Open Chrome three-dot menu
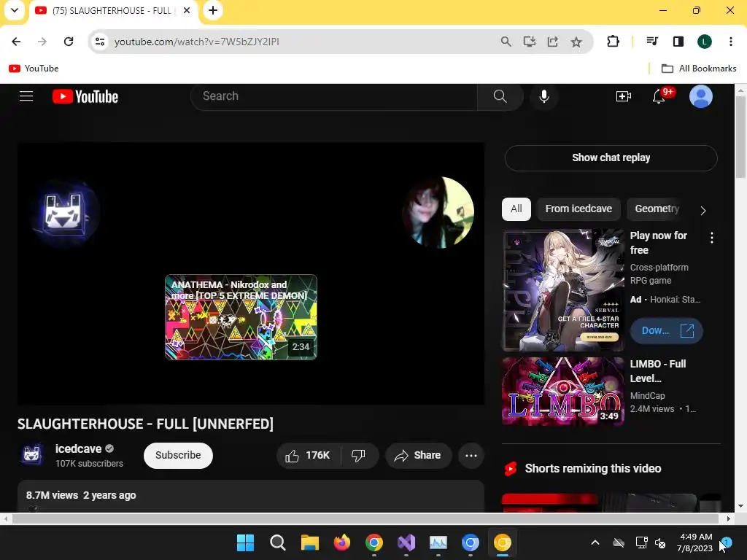This screenshot has height=560, width=747. [730, 42]
